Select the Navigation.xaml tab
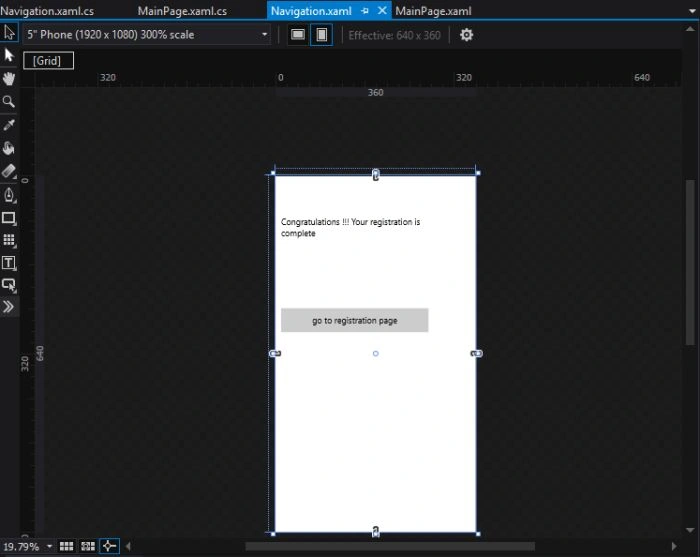 point(311,11)
